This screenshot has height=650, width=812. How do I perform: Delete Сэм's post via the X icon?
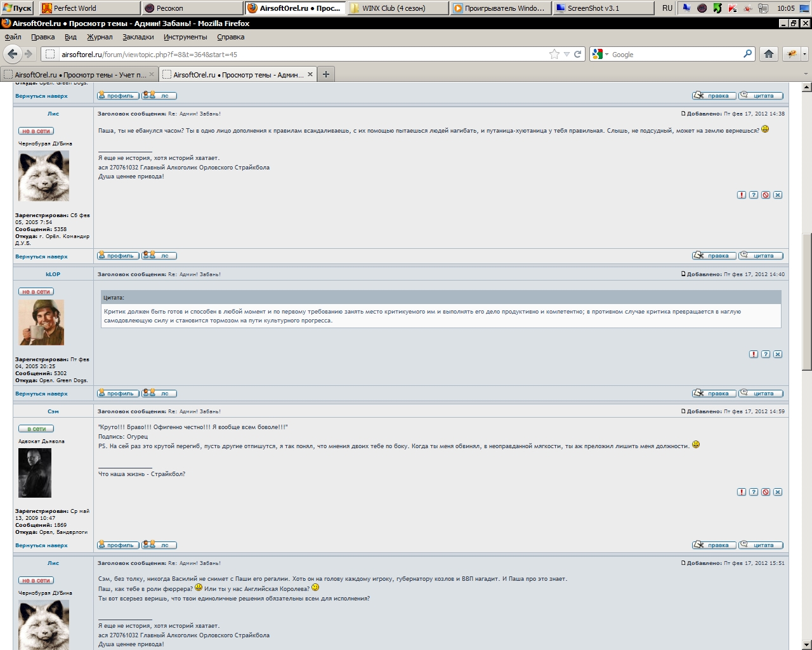click(777, 492)
